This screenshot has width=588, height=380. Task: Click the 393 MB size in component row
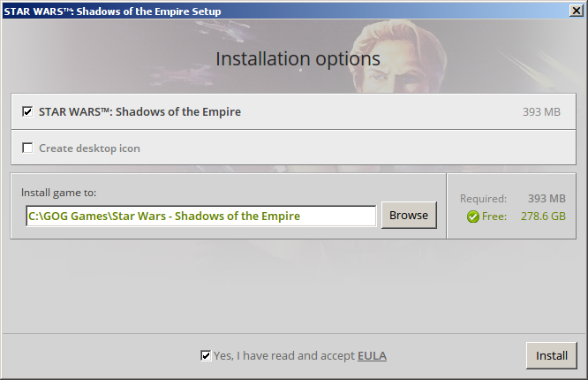(x=541, y=112)
